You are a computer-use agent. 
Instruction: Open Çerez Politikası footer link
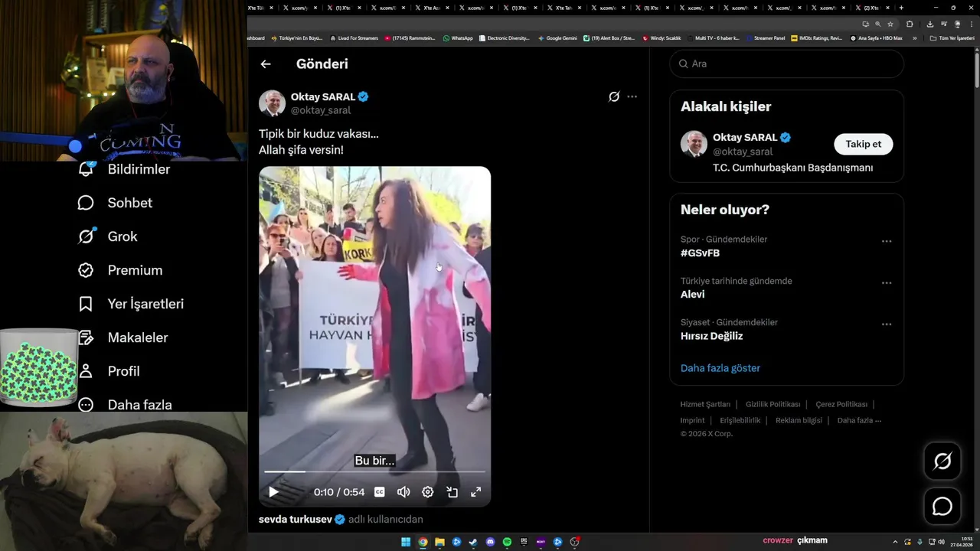(x=841, y=404)
